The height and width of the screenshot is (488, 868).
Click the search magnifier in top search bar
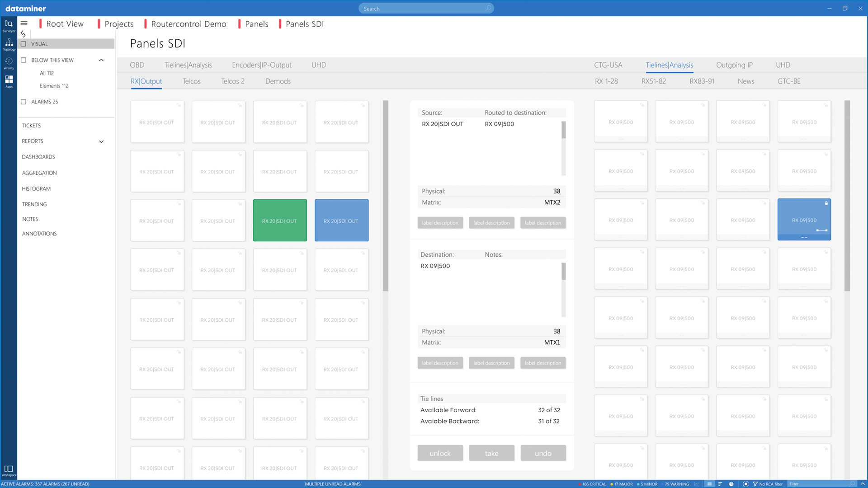488,9
